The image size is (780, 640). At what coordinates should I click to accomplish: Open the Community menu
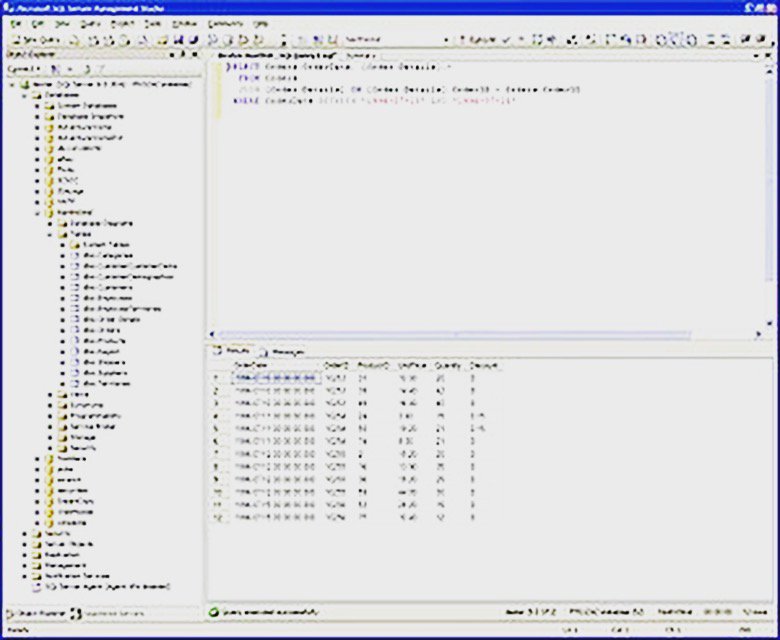point(225,24)
